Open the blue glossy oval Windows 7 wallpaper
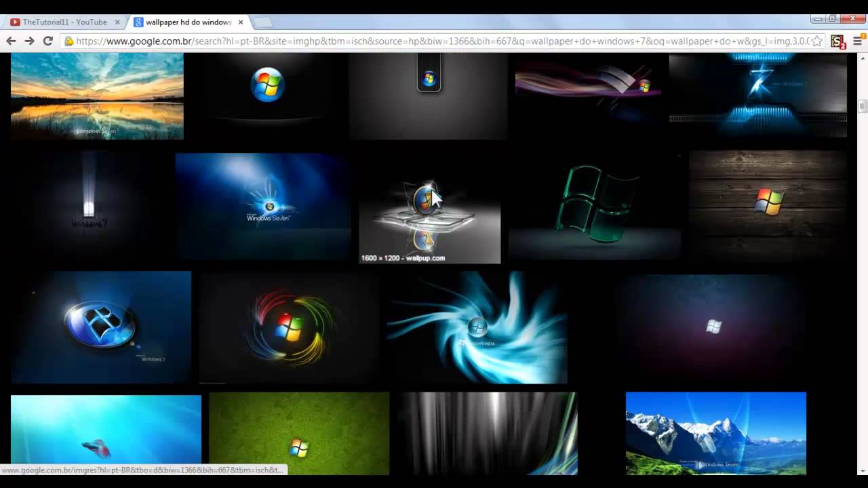The width and height of the screenshot is (868, 488). tap(101, 327)
